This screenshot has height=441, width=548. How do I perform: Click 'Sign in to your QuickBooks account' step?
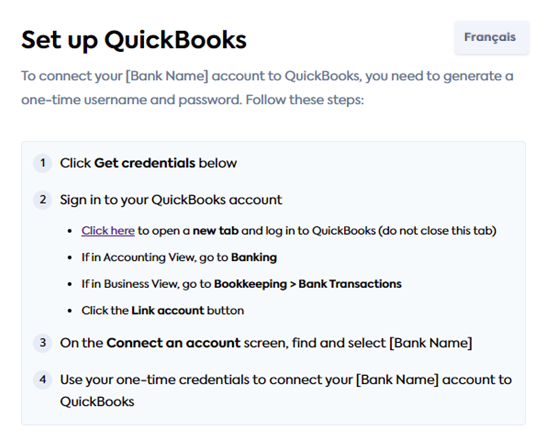tap(171, 200)
